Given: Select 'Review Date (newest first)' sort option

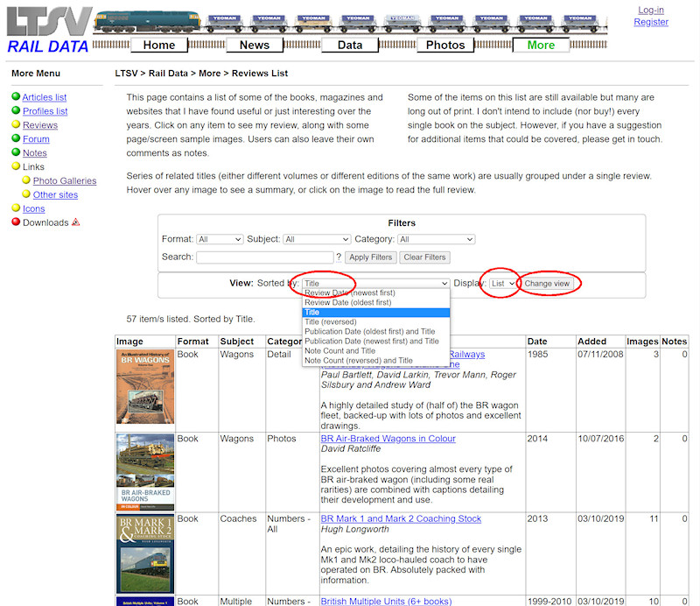Looking at the screenshot, I should point(350,292).
